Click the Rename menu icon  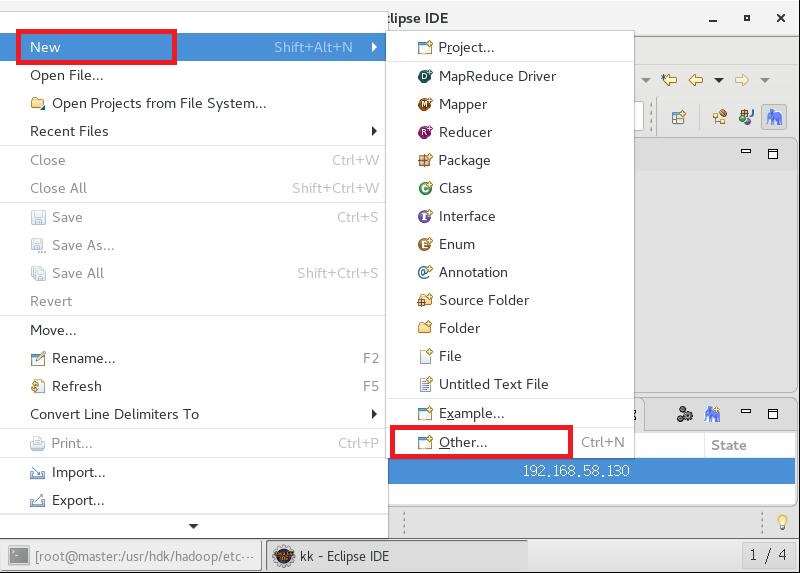38,359
